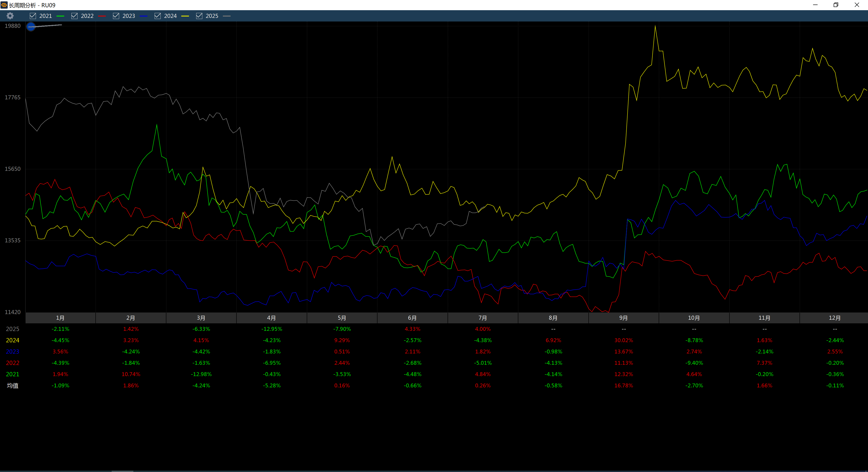Click the 均值 row label
The width and height of the screenshot is (868, 472).
[12, 386]
